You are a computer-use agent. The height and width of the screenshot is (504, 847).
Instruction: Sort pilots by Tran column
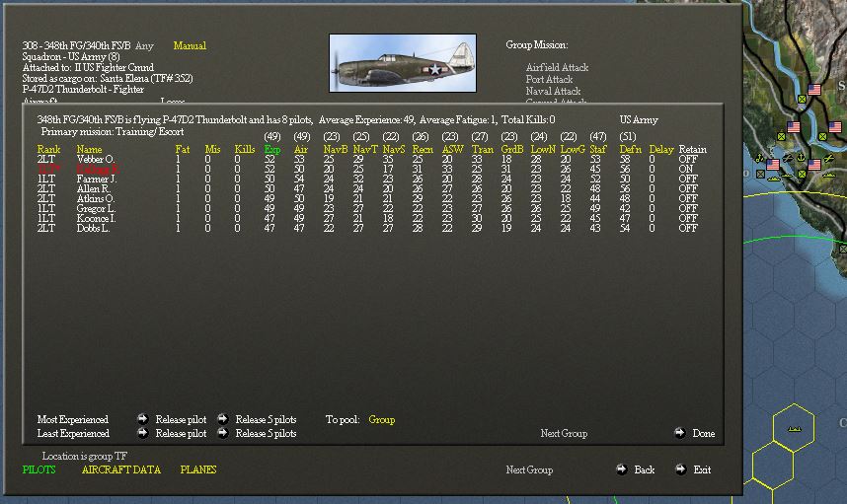(482, 149)
